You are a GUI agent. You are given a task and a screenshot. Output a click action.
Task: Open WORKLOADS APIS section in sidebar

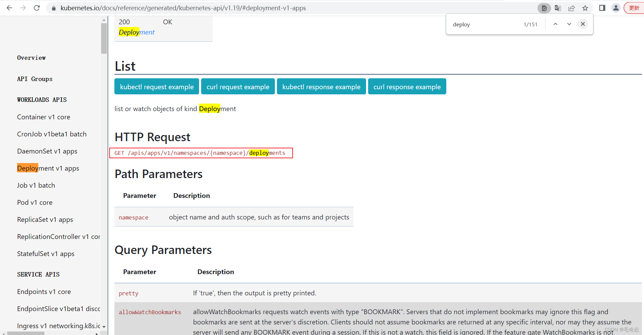click(x=42, y=100)
